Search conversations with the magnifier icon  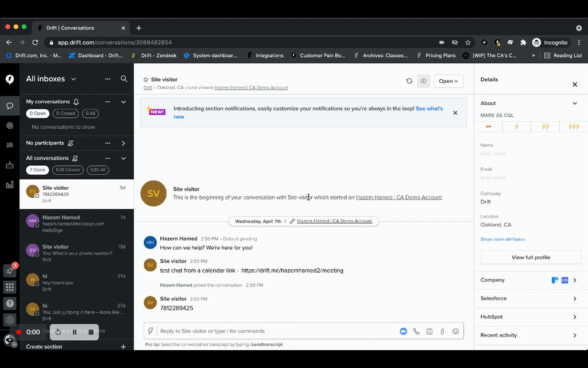tap(124, 79)
